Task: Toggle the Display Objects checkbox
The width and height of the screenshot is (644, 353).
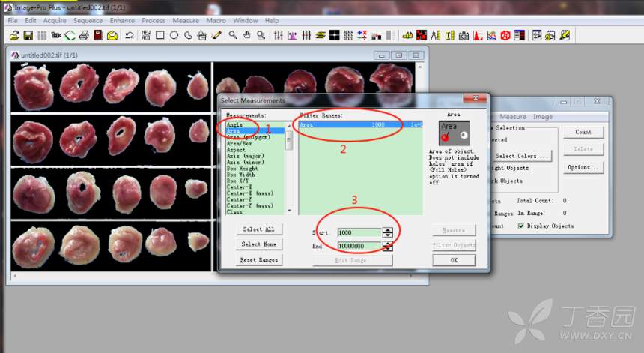Action: coord(521,226)
